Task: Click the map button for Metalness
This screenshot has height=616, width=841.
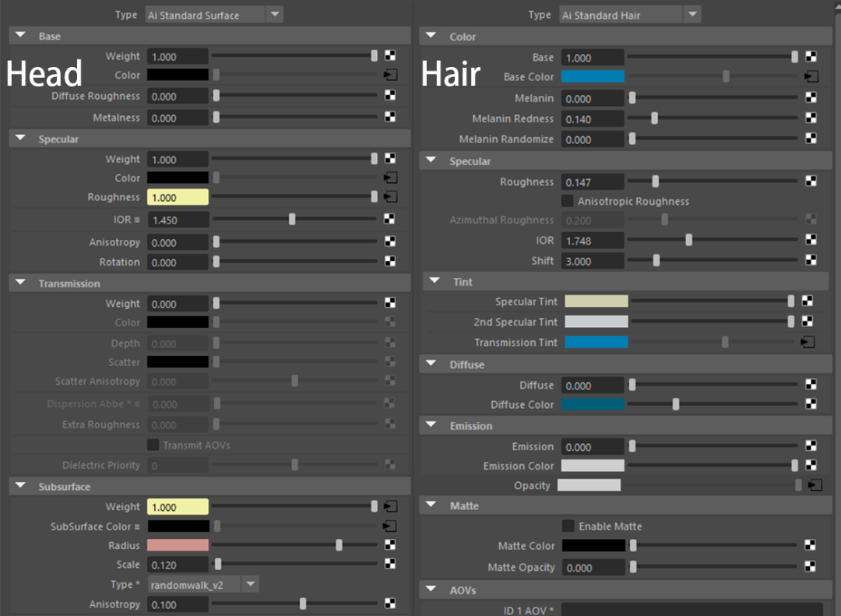Action: tap(390, 117)
